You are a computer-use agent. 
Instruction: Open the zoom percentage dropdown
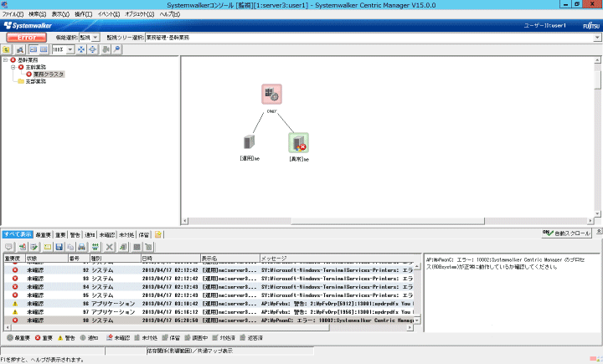coord(70,50)
